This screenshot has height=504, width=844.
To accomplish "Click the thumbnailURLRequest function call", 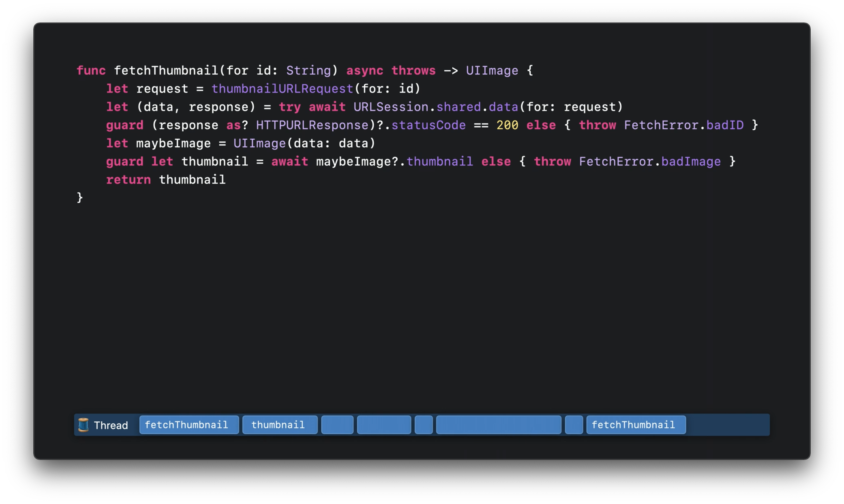I will click(282, 89).
